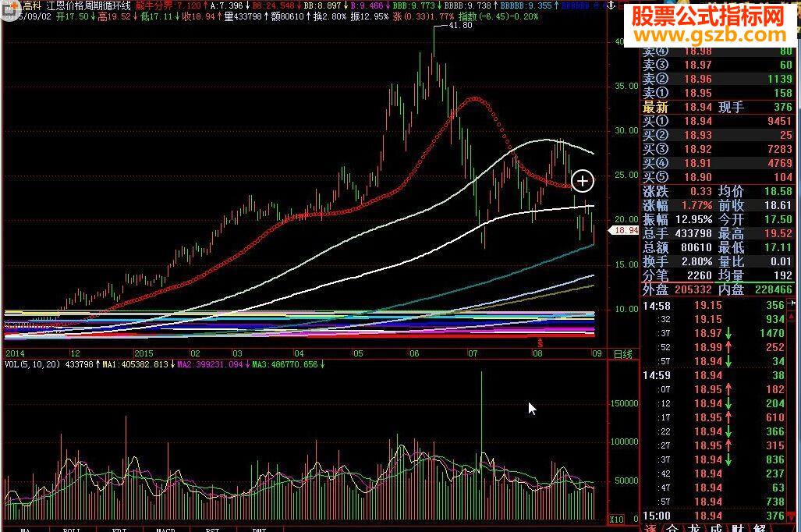Click the circled plus marker on chart
801x532 pixels.
click(583, 181)
